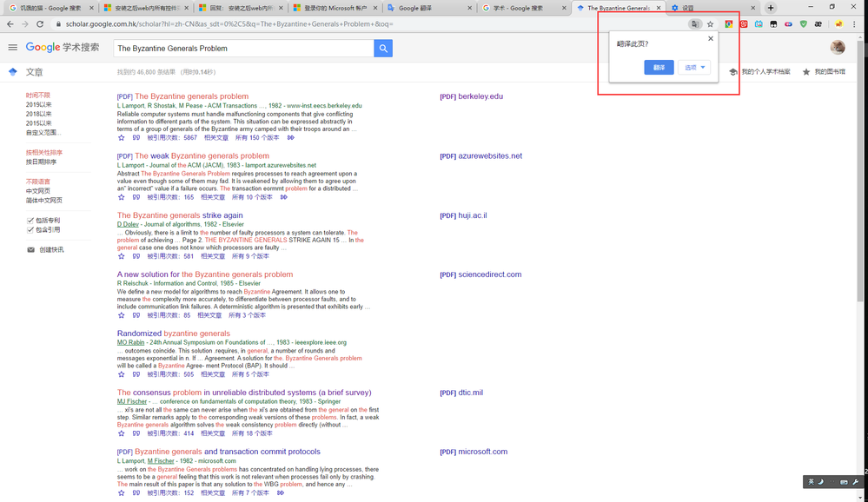Click the Google Scholar logo
Image resolution: width=868 pixels, height=502 pixels.
63,47
